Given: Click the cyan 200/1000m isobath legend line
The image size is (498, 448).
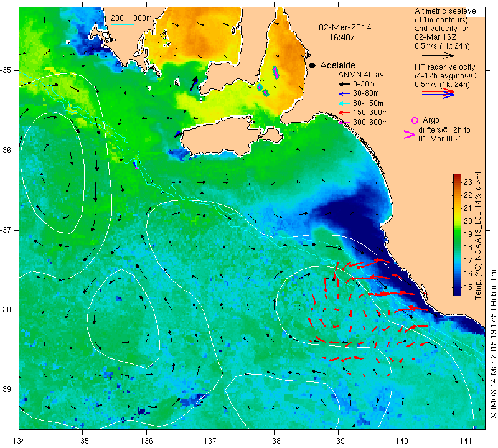Looking at the screenshot, I should point(123,24).
